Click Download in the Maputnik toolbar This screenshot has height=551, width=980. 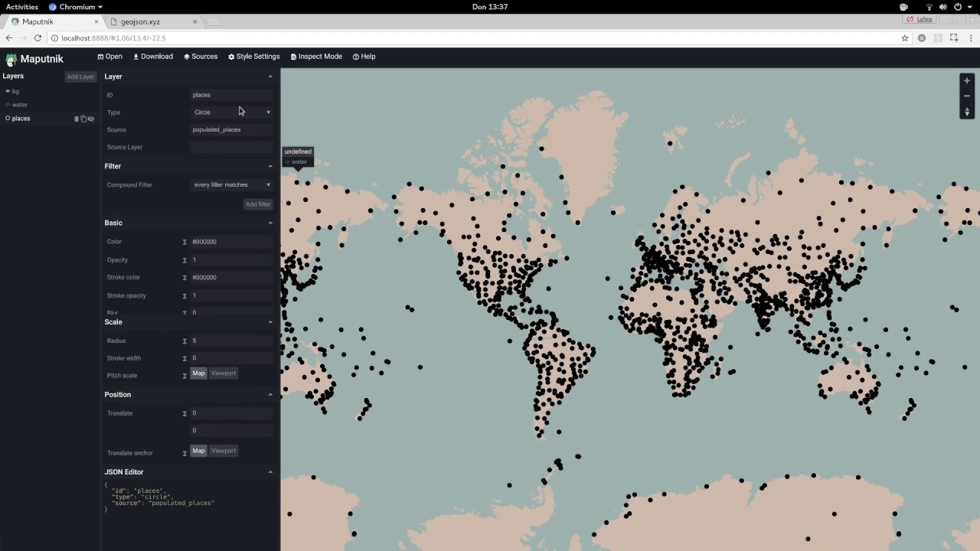153,57
